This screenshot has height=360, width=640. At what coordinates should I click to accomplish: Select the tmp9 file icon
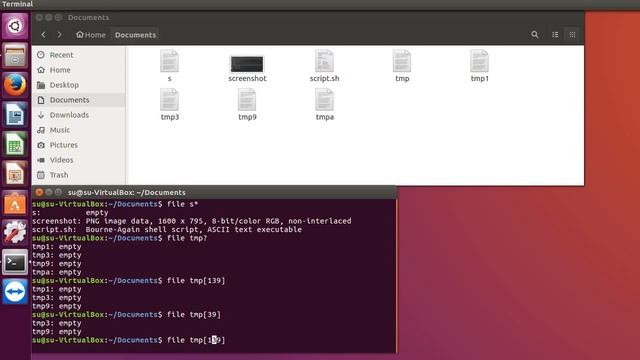(247, 104)
